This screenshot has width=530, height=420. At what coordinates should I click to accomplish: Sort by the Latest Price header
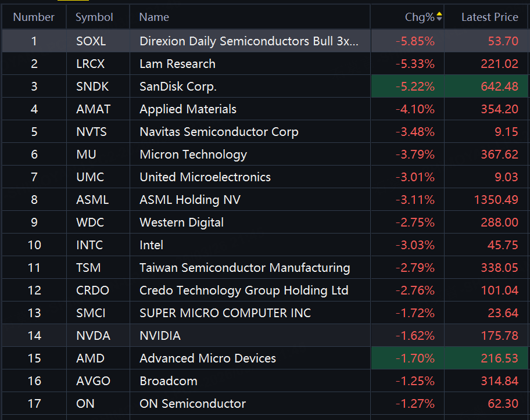[489, 17]
